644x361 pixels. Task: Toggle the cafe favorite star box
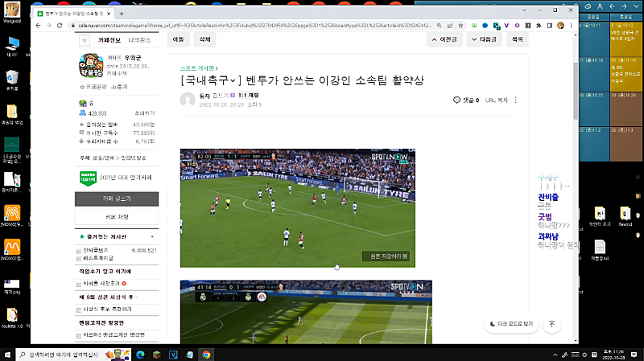click(x=85, y=40)
